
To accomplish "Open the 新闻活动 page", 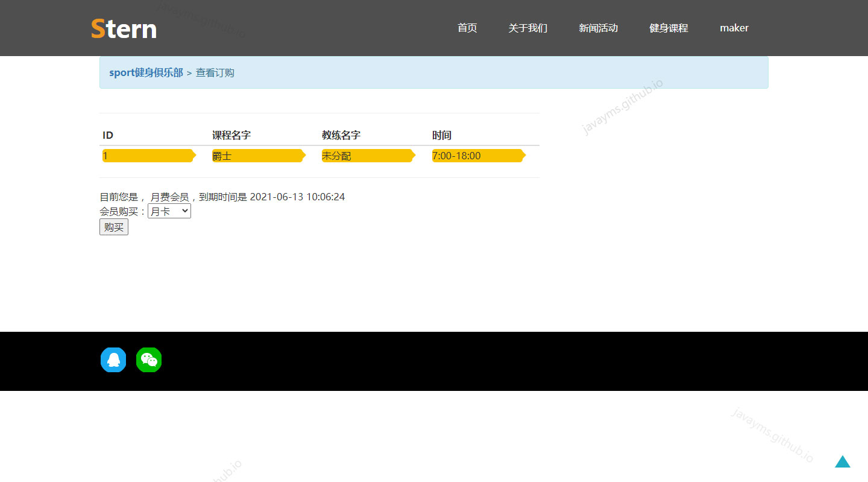I will [598, 28].
